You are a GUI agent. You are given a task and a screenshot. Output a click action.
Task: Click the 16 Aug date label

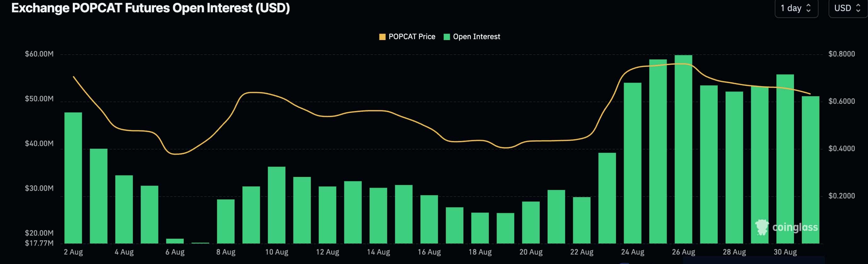pyautogui.click(x=429, y=252)
